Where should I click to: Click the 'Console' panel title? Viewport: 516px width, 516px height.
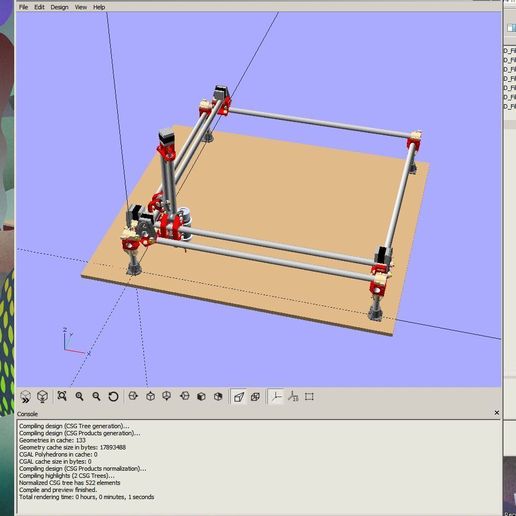pos(27,414)
